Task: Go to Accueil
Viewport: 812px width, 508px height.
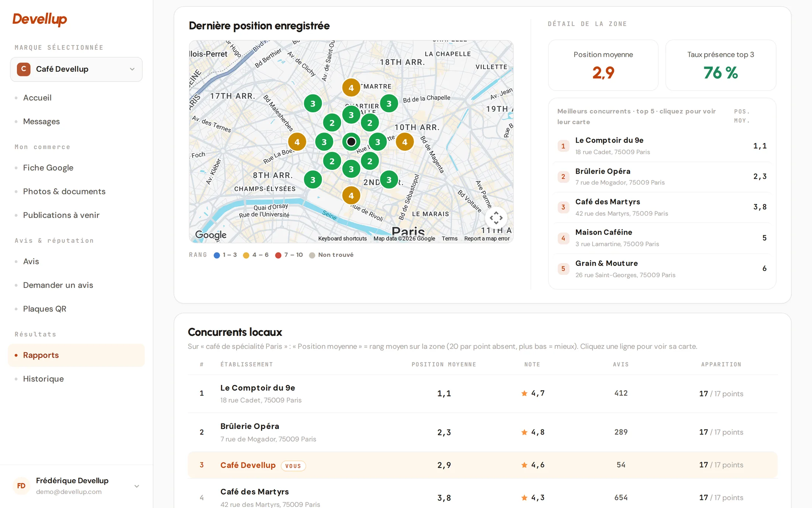Action: [x=37, y=98]
